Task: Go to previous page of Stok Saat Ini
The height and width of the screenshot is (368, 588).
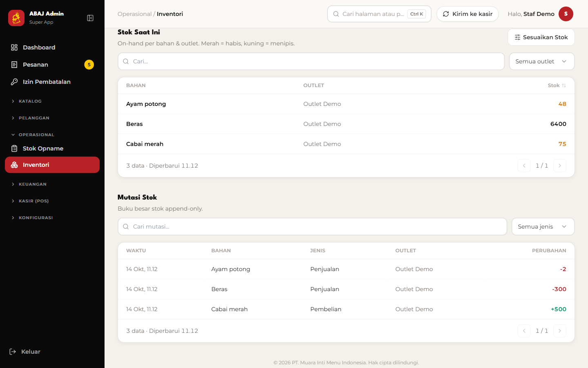Action: (x=524, y=166)
